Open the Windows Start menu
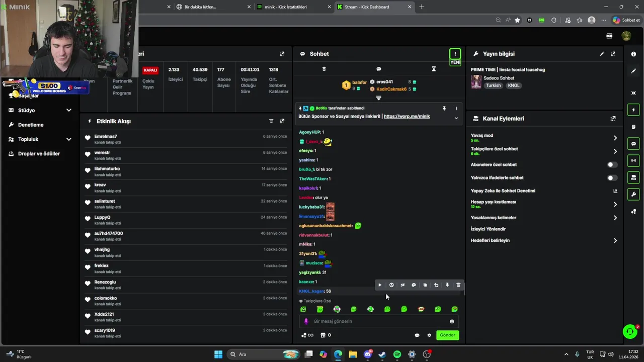The height and width of the screenshot is (362, 644). point(218,354)
